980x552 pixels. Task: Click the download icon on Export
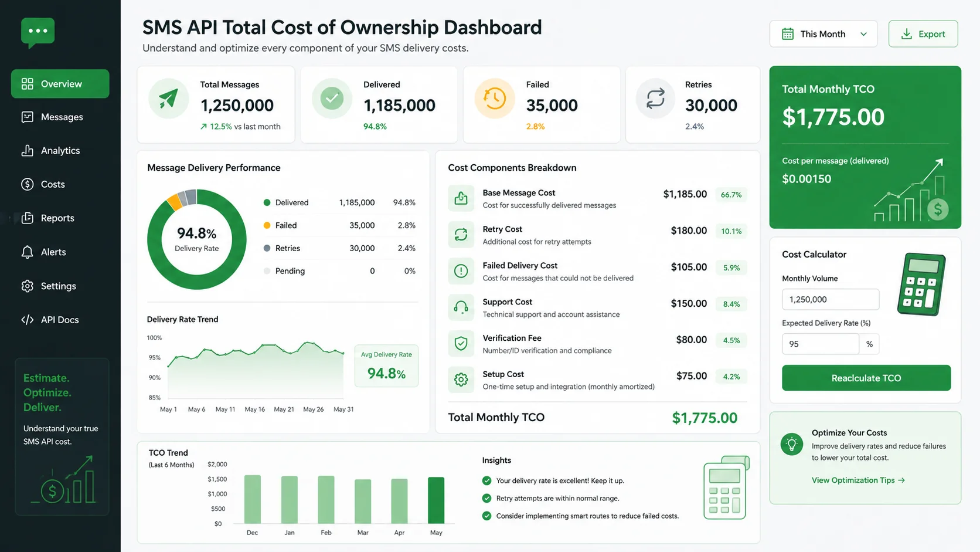point(906,34)
